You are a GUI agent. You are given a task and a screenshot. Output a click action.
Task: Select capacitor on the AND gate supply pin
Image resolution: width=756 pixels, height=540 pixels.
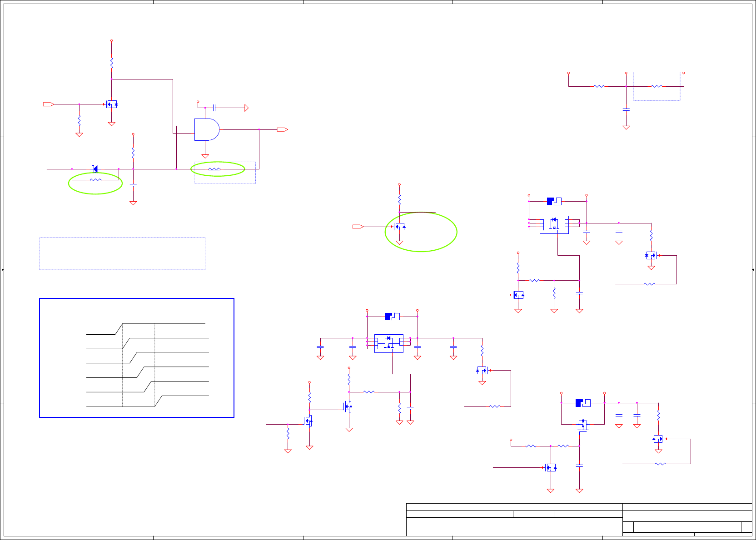point(214,108)
